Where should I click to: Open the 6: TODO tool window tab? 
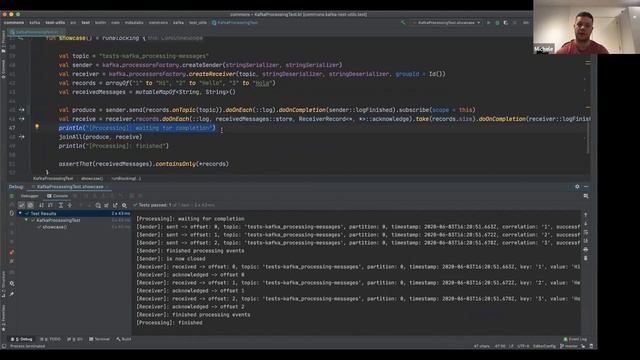(x=51, y=339)
